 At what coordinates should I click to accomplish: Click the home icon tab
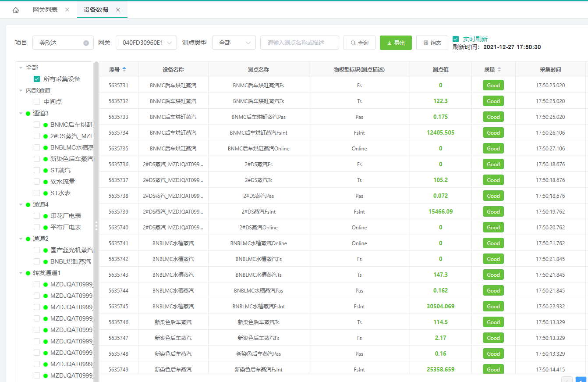pos(16,10)
